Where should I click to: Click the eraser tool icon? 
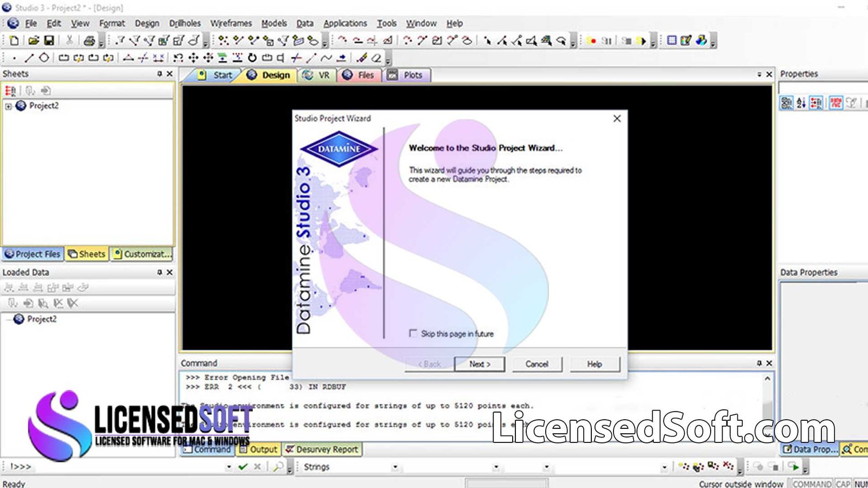(x=376, y=57)
